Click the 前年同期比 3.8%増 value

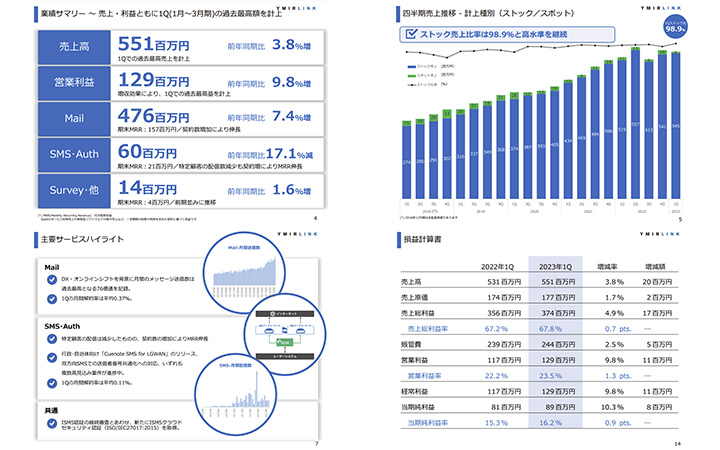click(291, 45)
